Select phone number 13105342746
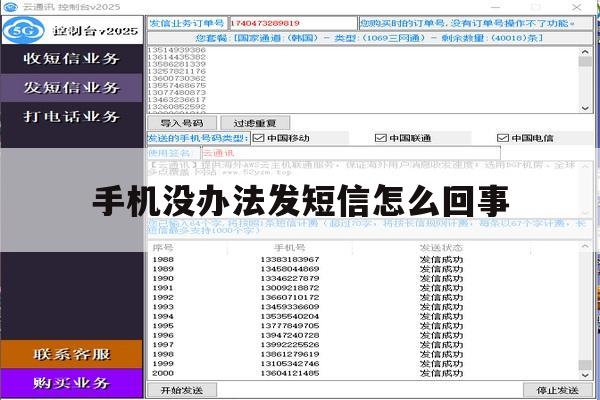The image size is (600, 400). coord(290,364)
